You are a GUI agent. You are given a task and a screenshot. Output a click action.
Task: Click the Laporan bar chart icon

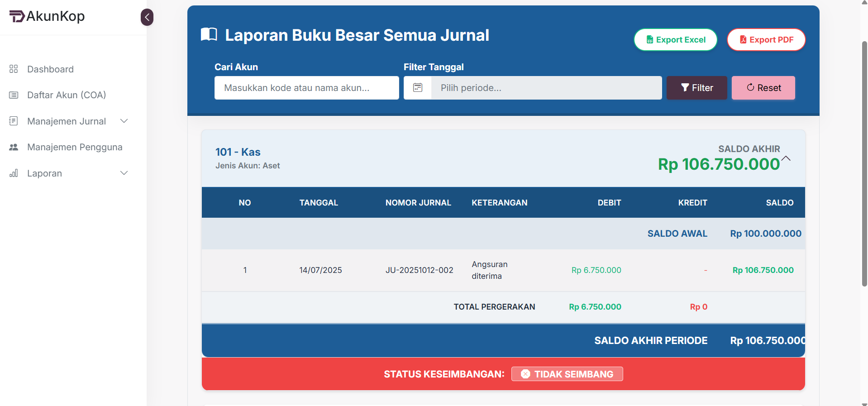pyautogui.click(x=14, y=173)
